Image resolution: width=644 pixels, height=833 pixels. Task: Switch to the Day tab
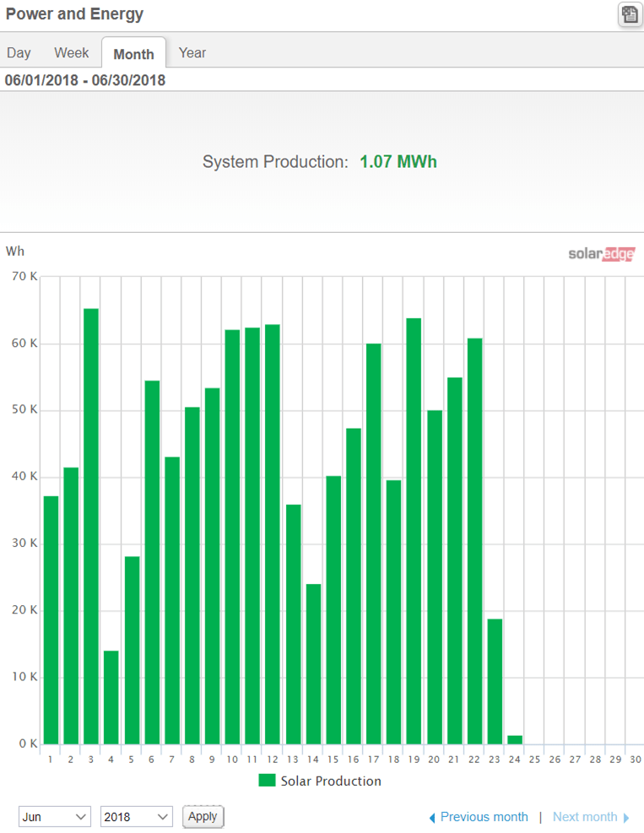(19, 52)
